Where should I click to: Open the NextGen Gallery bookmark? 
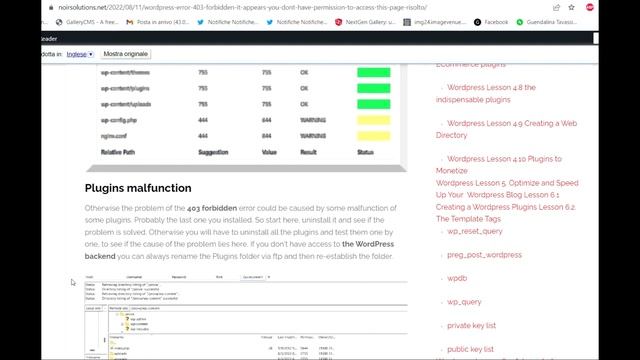[x=365, y=22]
